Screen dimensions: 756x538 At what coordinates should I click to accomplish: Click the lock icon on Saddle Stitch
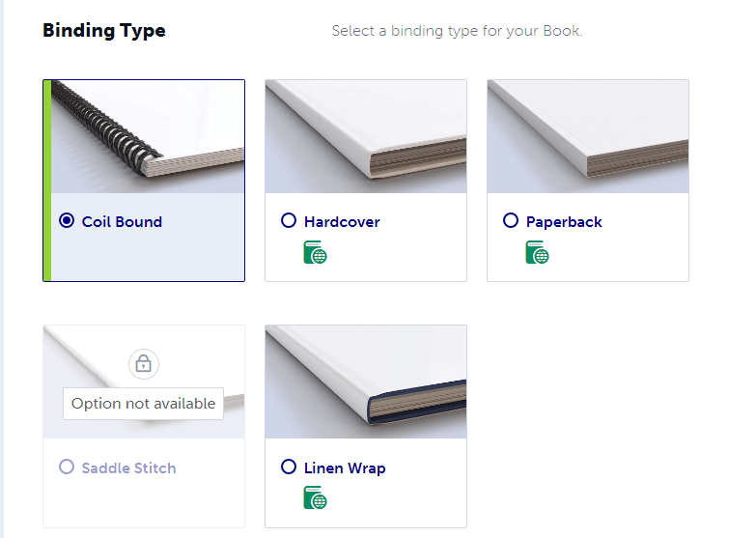tap(144, 364)
